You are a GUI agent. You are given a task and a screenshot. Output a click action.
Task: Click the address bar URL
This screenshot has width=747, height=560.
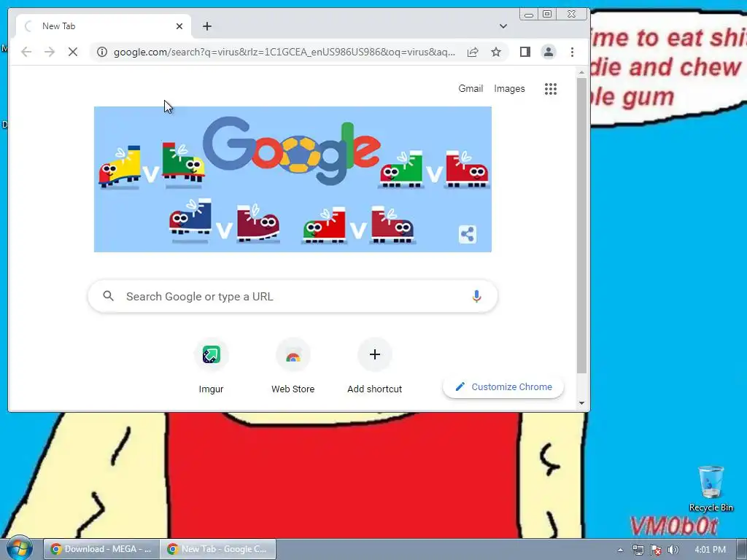285,52
